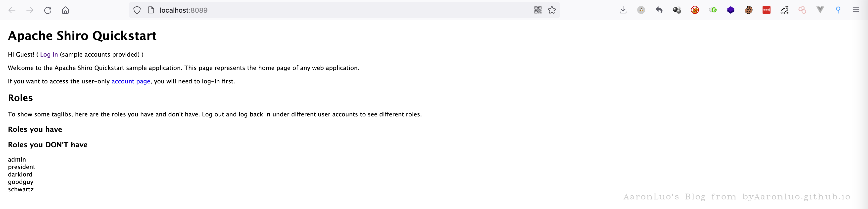Toggle the JavaScript switch extension
The height and width of the screenshot is (209, 868).
point(713,10)
